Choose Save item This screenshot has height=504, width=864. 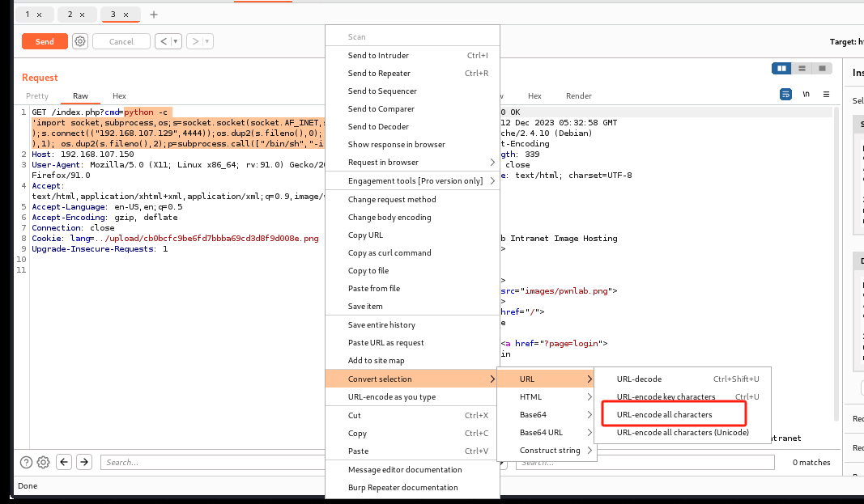413,307
